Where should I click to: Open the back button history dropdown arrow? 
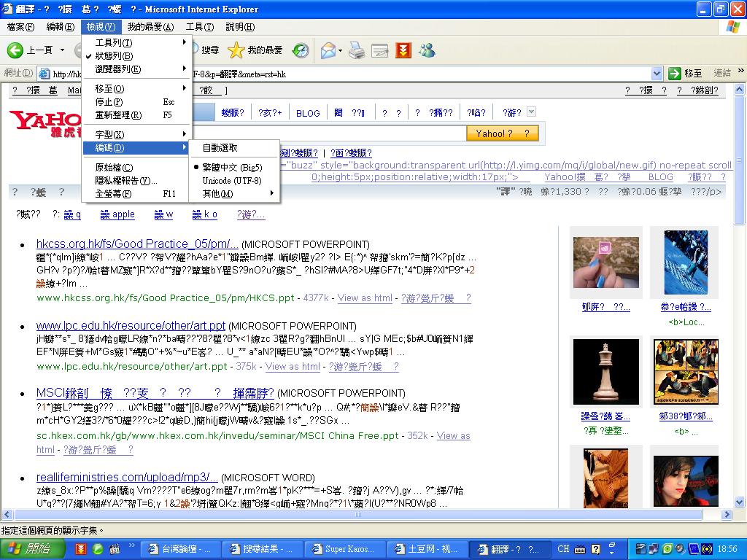[62, 50]
